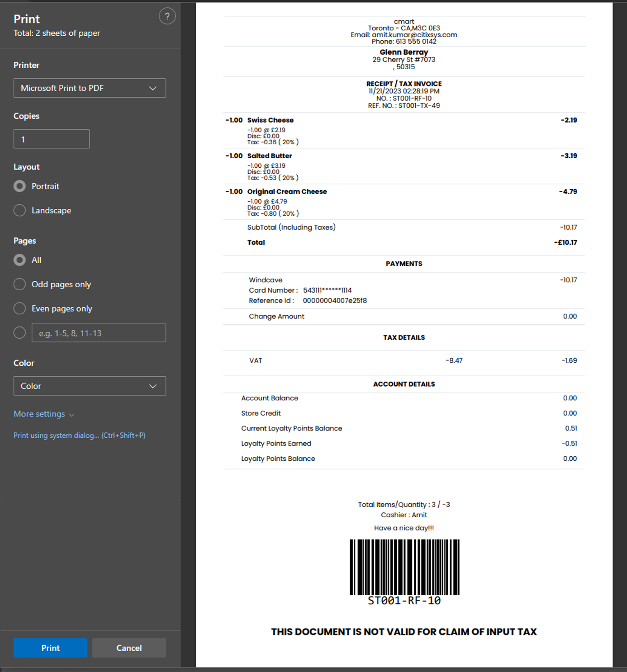
Task: Click the barcode in the receipt preview
Action: (x=404, y=567)
